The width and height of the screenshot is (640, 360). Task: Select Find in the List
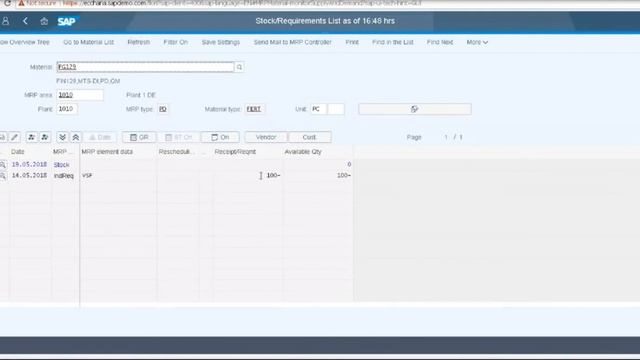click(393, 42)
